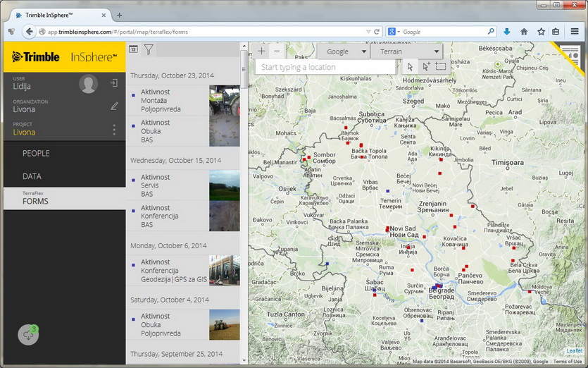Click the Terms of Use link
This screenshot has height=368, width=588.
[x=568, y=362]
